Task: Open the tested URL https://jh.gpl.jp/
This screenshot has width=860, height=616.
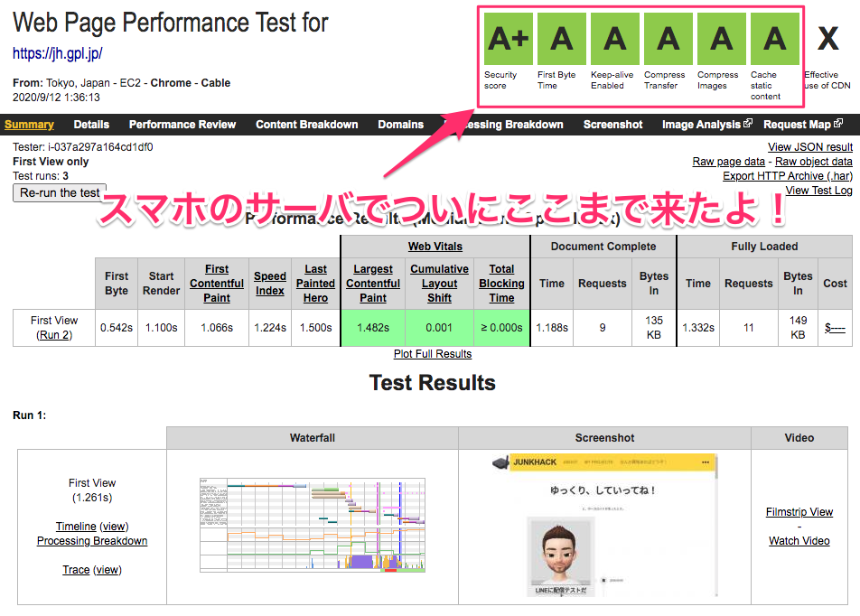Action: click(x=58, y=54)
